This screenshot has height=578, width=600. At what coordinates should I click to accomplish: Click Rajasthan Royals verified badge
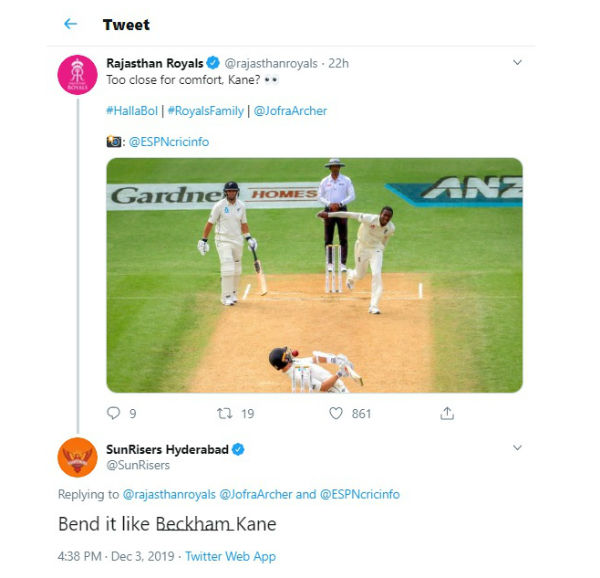213,63
